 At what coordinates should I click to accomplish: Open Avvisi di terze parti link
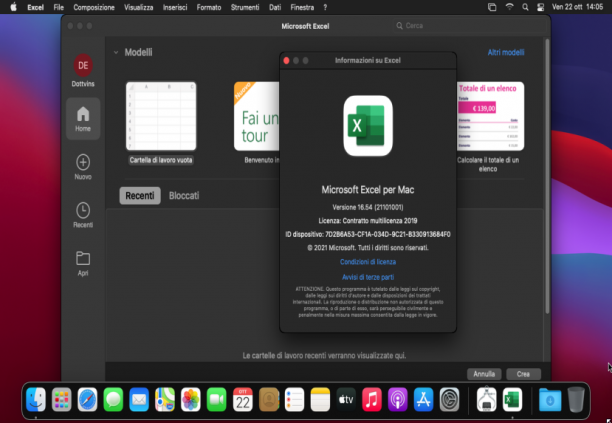point(368,277)
